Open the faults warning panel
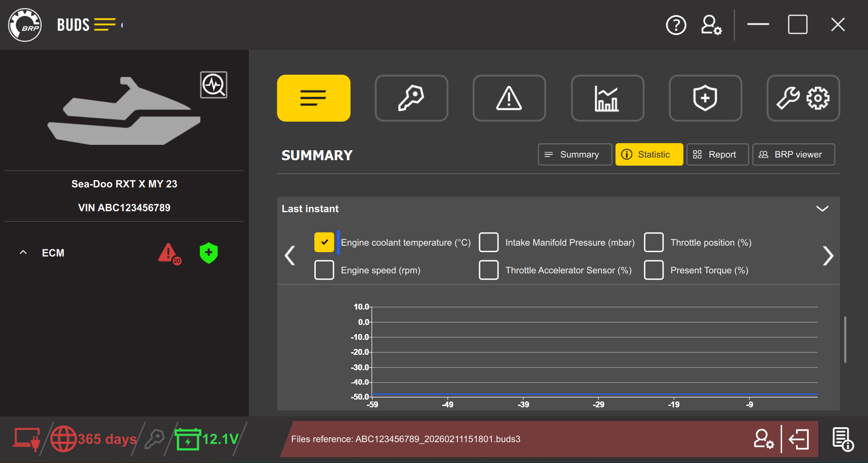Screen dimensions: 868x463 point(509,98)
